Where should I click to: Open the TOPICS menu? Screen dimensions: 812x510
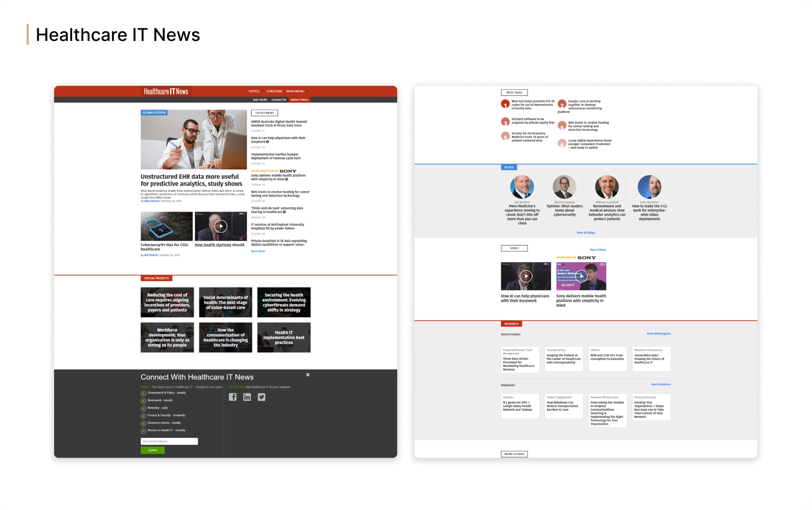tap(254, 92)
